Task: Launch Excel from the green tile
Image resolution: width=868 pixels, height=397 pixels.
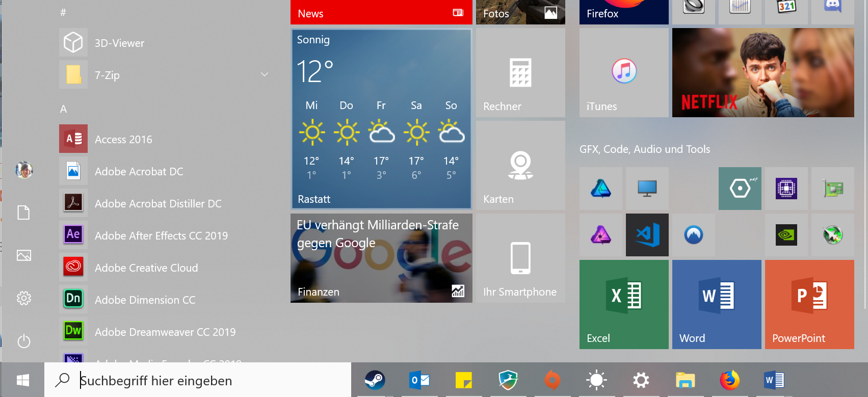Action: [624, 304]
